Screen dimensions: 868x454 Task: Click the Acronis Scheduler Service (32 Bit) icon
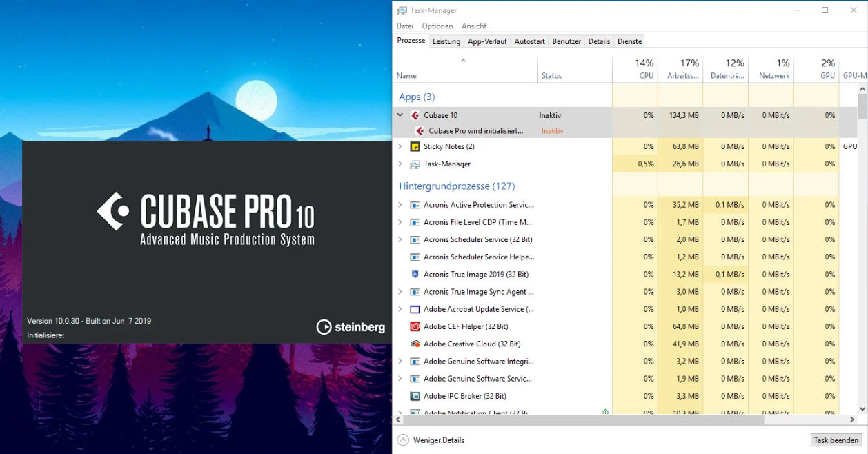click(415, 239)
